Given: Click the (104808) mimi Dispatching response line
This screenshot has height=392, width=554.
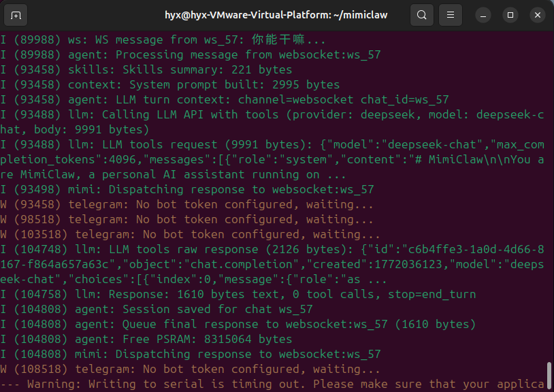Looking at the screenshot, I should [191, 354].
